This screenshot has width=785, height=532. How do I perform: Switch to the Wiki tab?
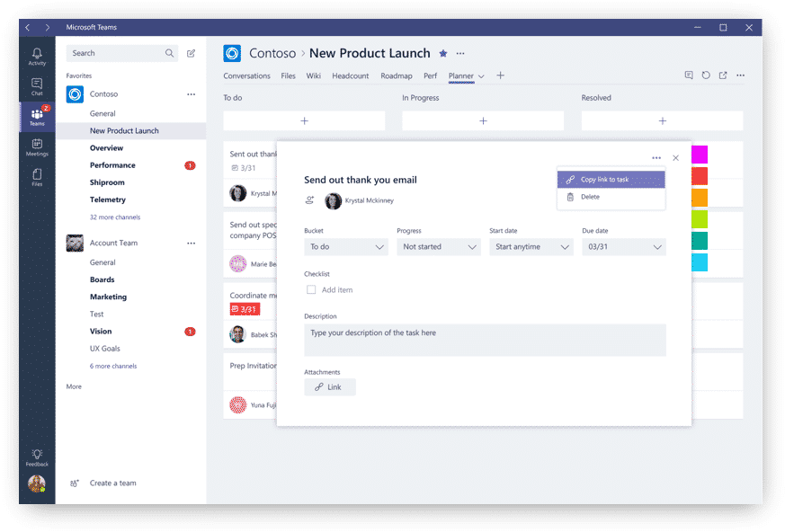click(314, 75)
